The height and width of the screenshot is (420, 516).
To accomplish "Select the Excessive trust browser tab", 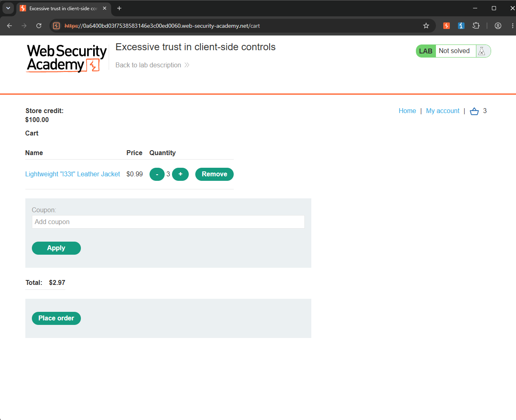I will 63,8.
